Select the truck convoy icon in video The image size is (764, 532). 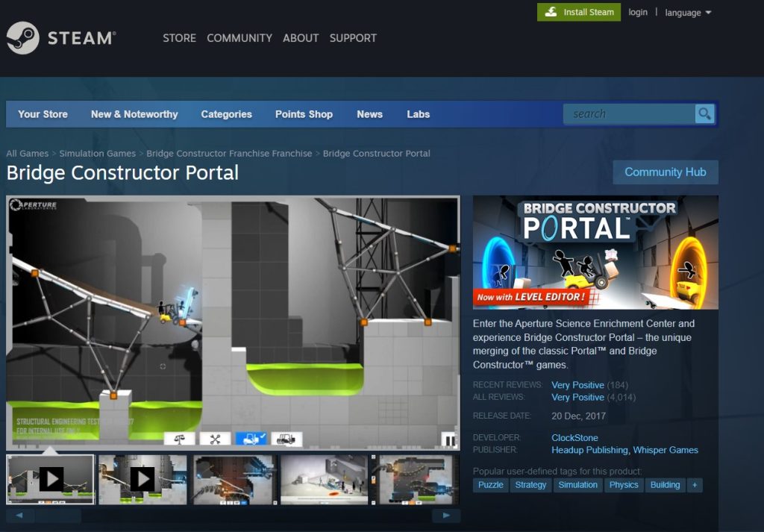coord(286,439)
